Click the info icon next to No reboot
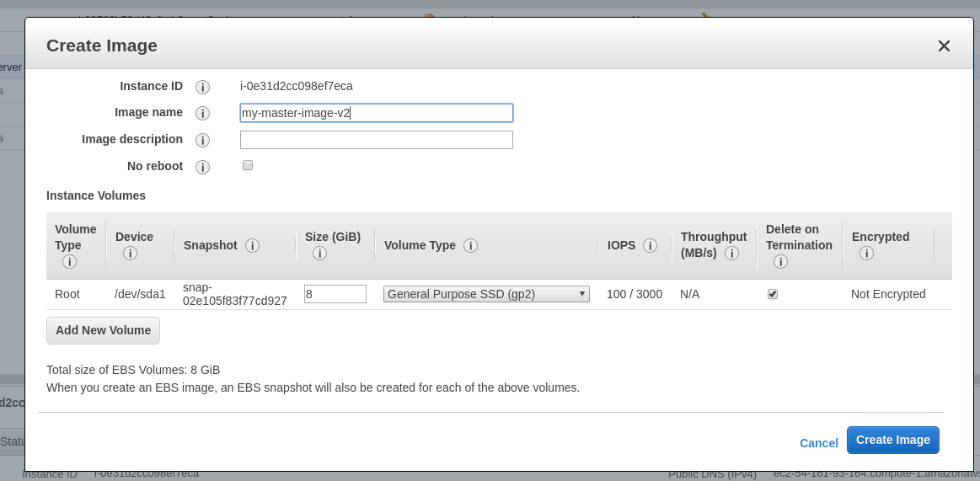Image resolution: width=980 pixels, height=481 pixels. point(202,167)
